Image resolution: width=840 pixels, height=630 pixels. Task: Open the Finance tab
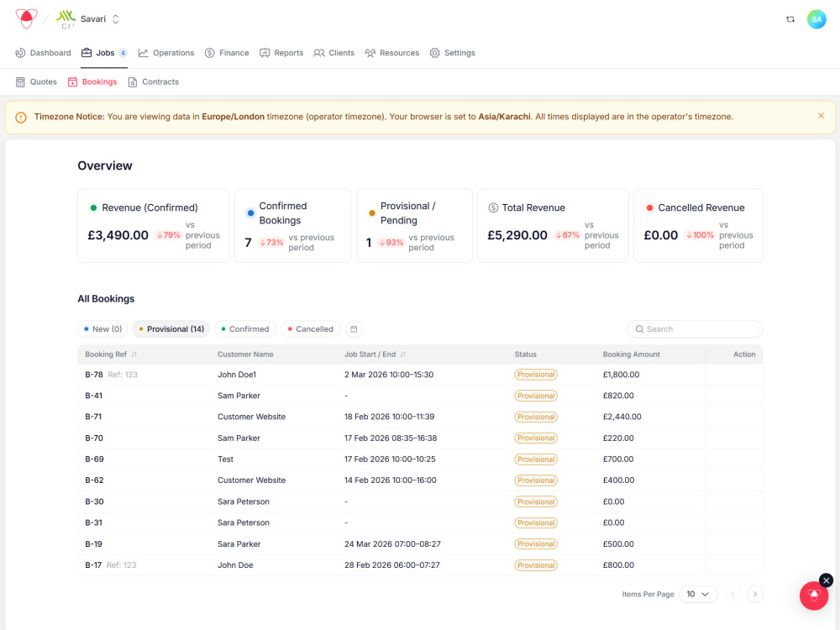(x=227, y=53)
